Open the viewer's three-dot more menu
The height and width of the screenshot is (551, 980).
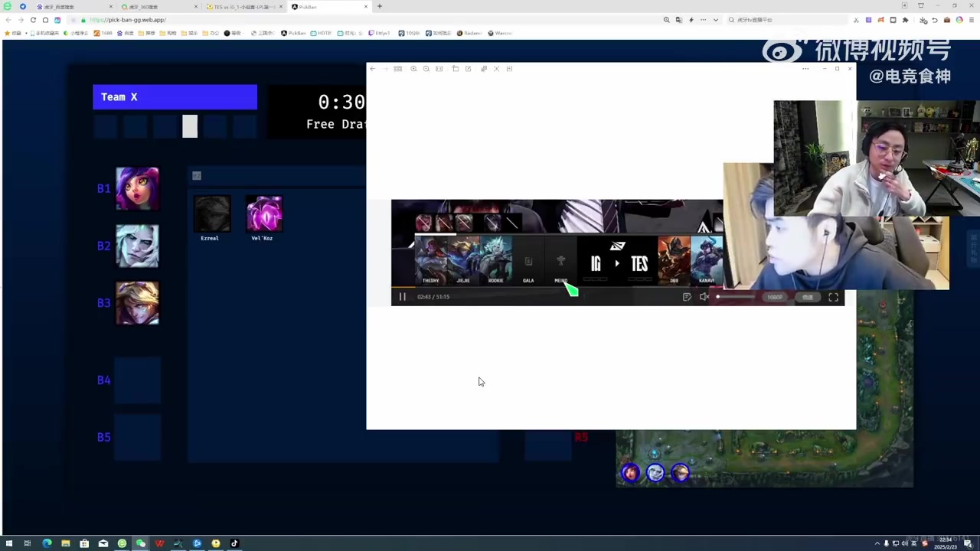click(x=805, y=69)
